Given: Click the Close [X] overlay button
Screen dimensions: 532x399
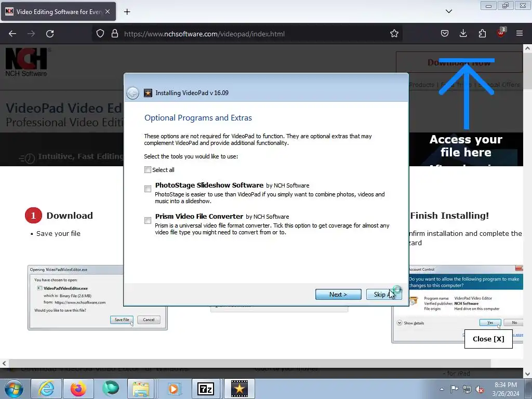Looking at the screenshot, I should [x=488, y=339].
